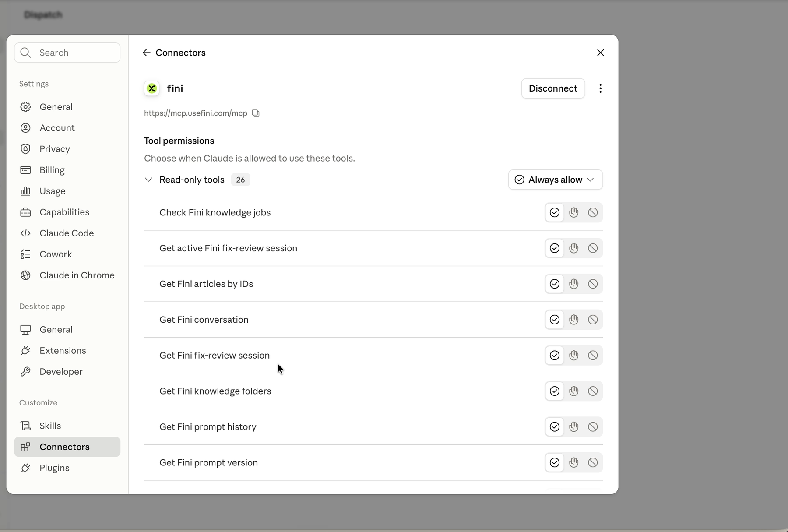This screenshot has height=532, width=788.
Task: Go back using the Connectors arrow
Action: [147, 53]
